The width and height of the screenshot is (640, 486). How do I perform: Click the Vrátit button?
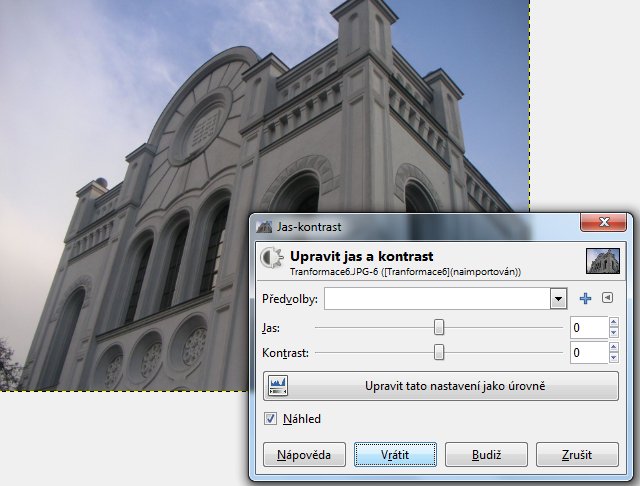tap(395, 455)
